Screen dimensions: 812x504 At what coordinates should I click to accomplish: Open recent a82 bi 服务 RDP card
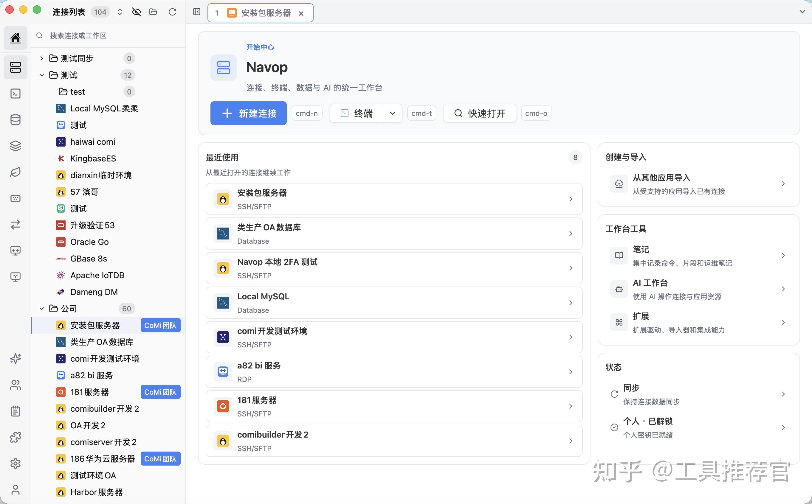pyautogui.click(x=394, y=372)
